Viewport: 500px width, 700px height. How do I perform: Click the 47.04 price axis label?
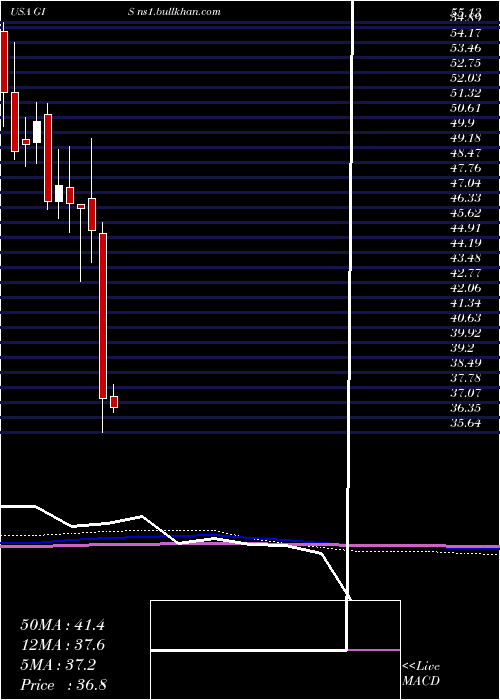point(465,183)
